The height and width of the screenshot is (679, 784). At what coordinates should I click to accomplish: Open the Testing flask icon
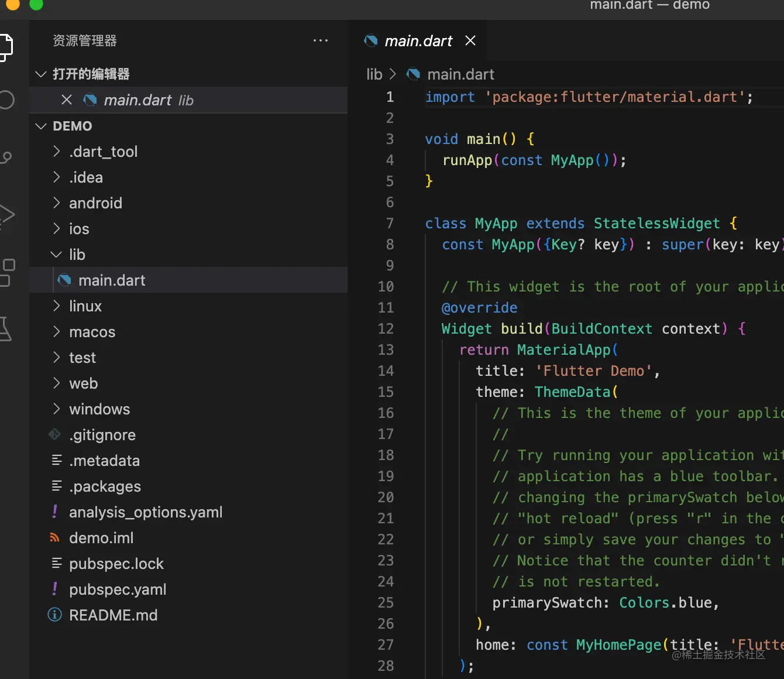coord(6,329)
